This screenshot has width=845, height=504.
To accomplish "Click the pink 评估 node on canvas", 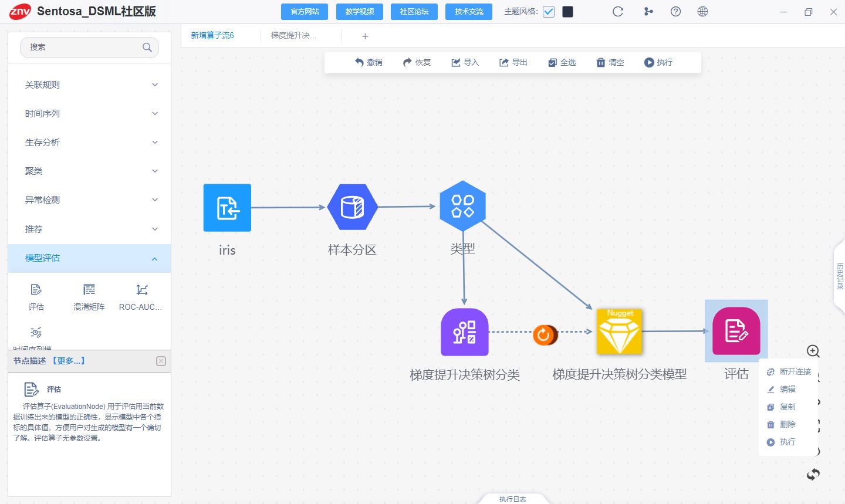I will tap(736, 331).
